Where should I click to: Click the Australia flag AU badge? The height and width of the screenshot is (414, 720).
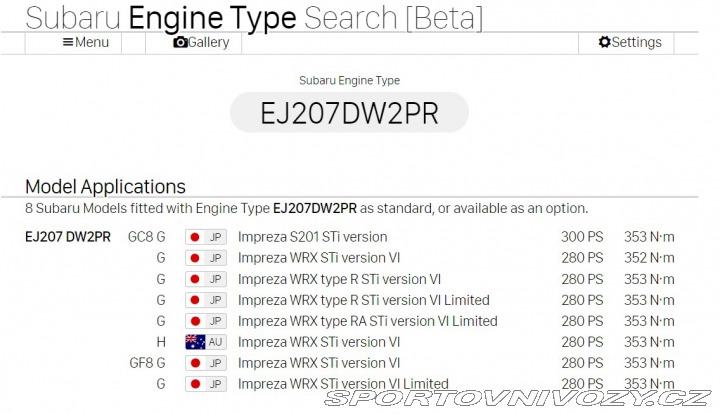206,342
